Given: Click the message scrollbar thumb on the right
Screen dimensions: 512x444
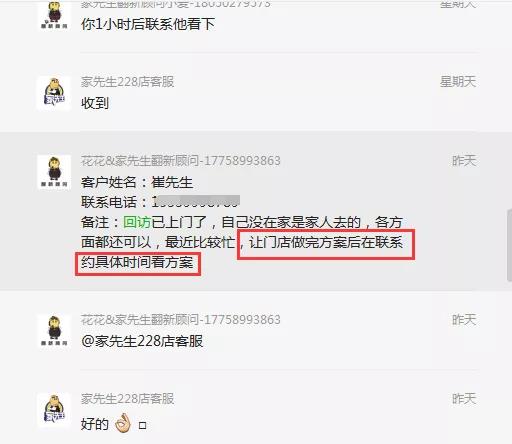Looking at the screenshot, I should coord(509,246).
